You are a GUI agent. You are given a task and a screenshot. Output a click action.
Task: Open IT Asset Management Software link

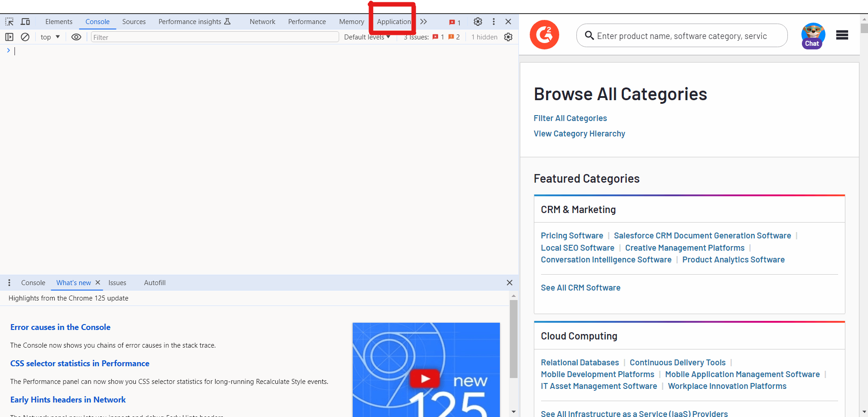tap(599, 386)
